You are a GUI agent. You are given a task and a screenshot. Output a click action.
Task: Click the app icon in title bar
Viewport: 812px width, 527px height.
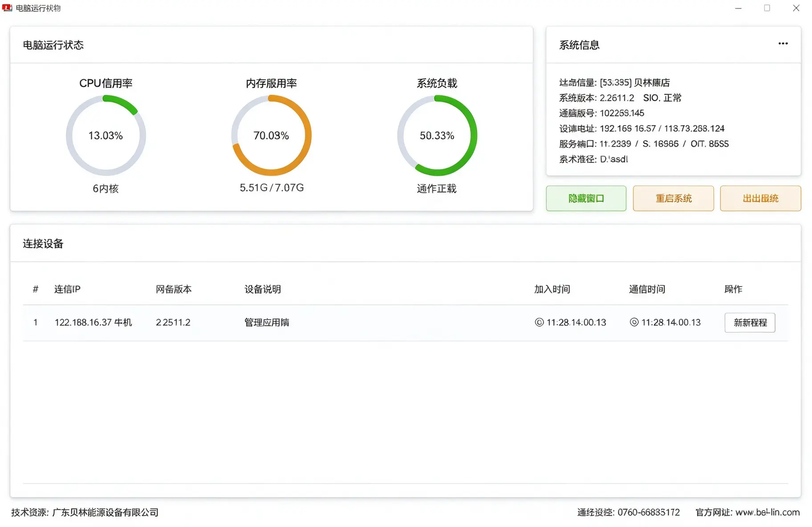pyautogui.click(x=7, y=8)
